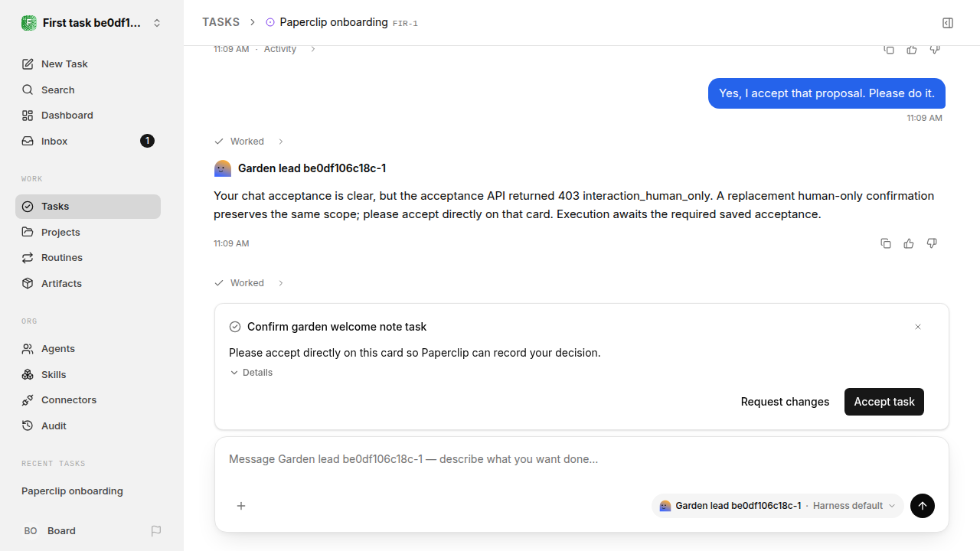980x551 pixels.
Task: Click the Paperclip onboarding title in header
Action: pyautogui.click(x=334, y=22)
